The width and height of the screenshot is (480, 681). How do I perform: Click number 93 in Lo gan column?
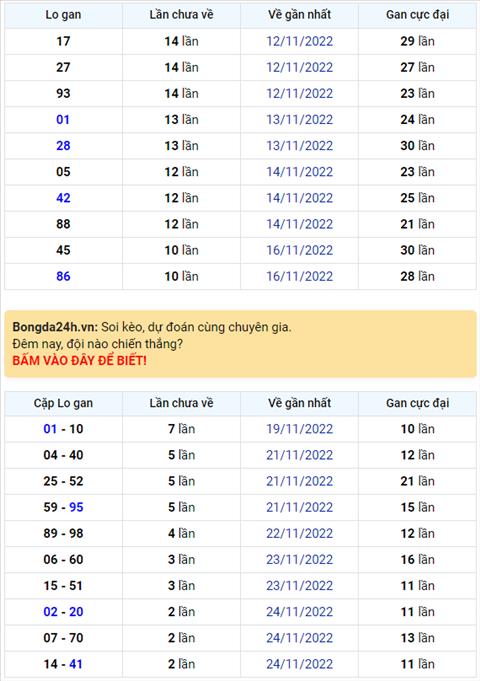[x=63, y=93]
